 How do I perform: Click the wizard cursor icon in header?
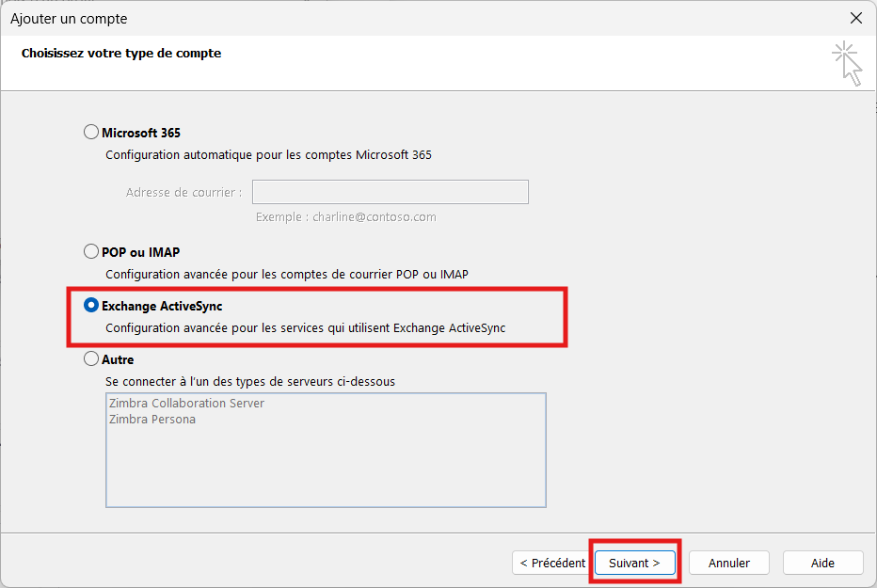(847, 63)
